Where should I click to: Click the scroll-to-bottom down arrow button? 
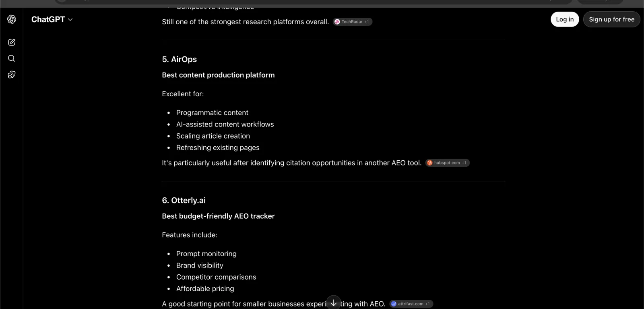(x=334, y=303)
